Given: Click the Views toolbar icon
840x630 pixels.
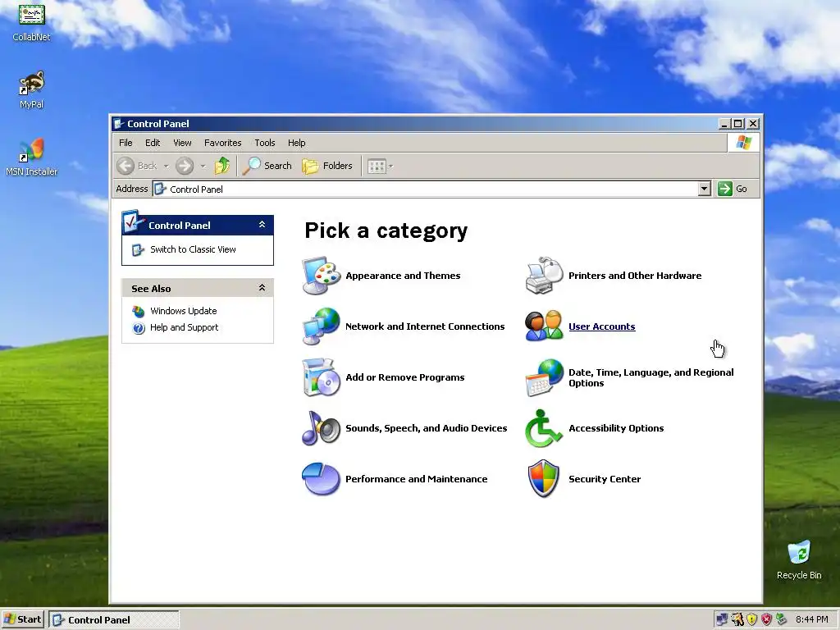Looking at the screenshot, I should [x=377, y=166].
